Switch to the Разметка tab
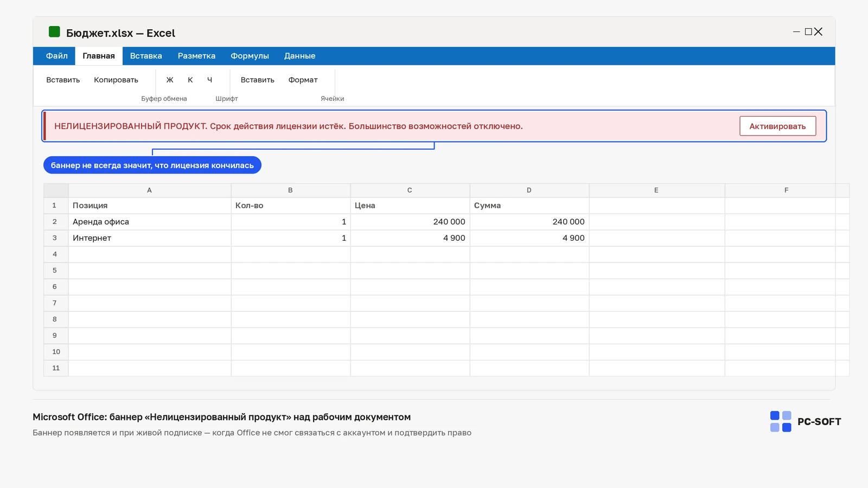This screenshot has width=868, height=488. pyautogui.click(x=196, y=56)
